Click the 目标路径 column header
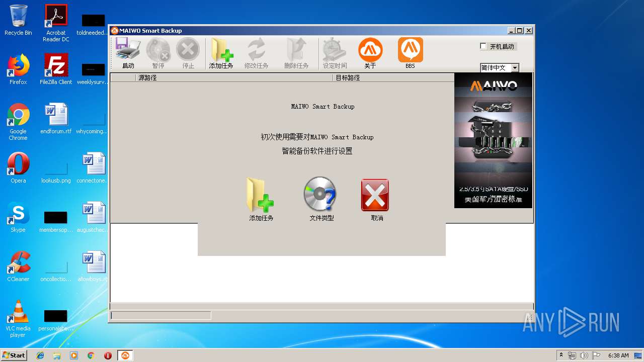Viewport: 644px width, 362px height. [x=393, y=78]
